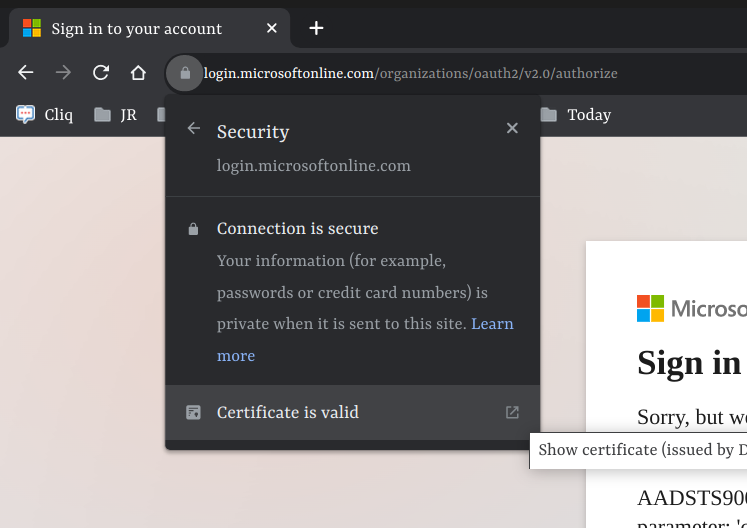Click the external-link icon beside Certificate
This screenshot has height=528, width=747.
point(512,412)
